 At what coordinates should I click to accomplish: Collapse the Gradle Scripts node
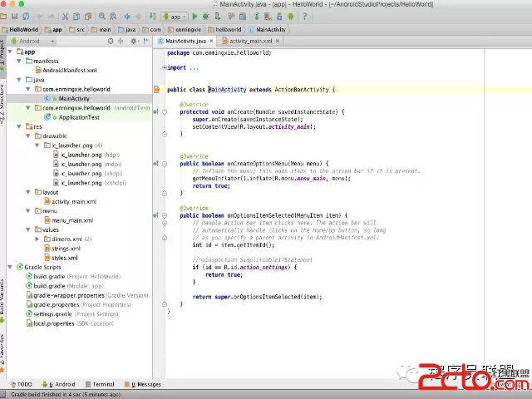pyautogui.click(x=10, y=267)
